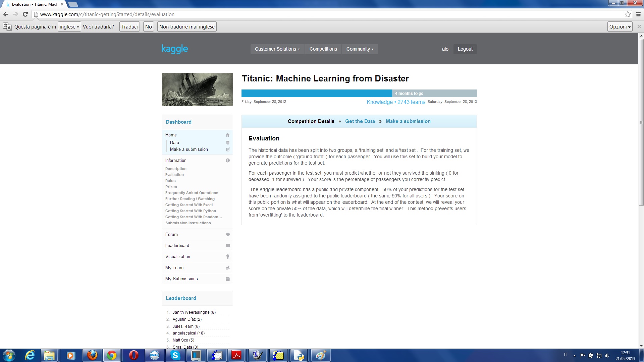Viewport: 644px width, 362px height.
Task: Click Janith Weerasinghe leaderboard entry
Action: click(x=194, y=312)
